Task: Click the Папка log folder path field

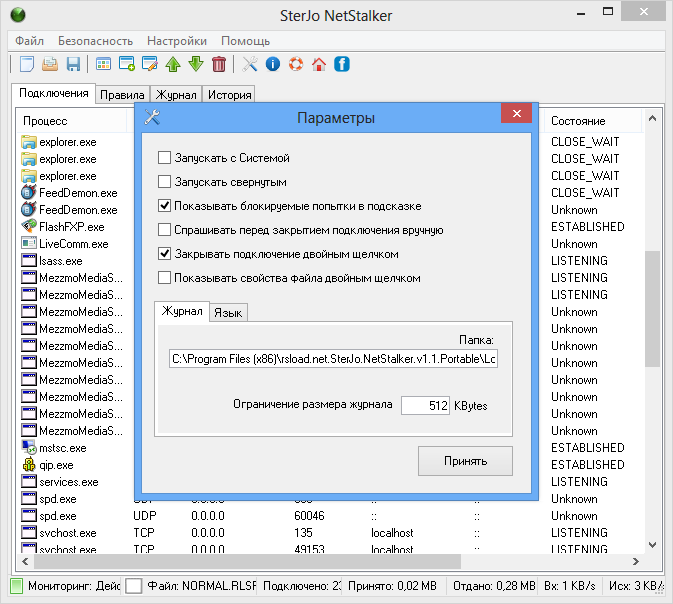Action: pos(333,359)
